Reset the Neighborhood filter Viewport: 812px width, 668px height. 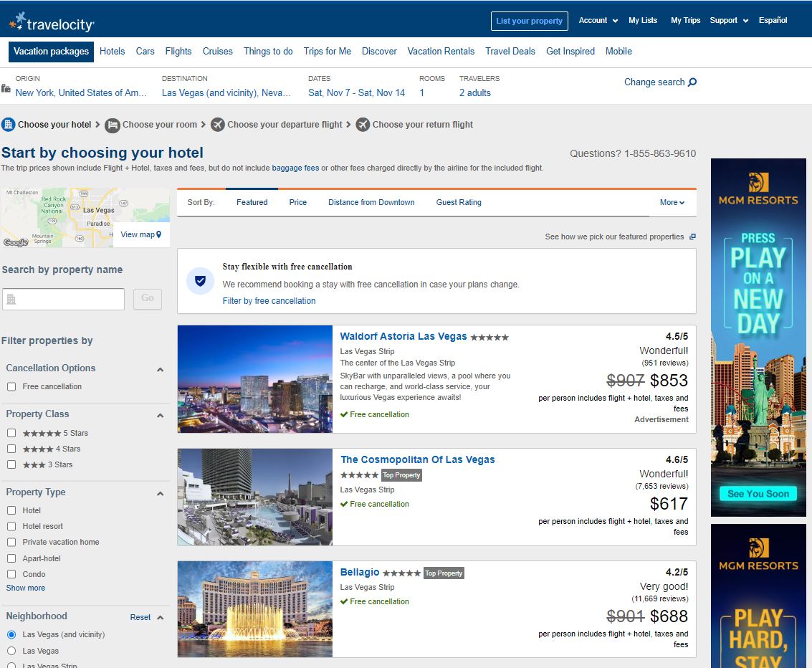click(x=140, y=617)
